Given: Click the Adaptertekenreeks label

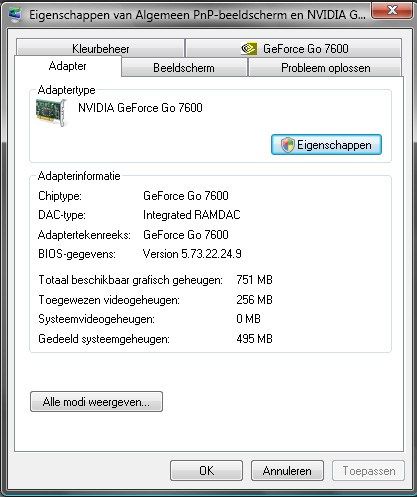Looking at the screenshot, I should tap(84, 235).
